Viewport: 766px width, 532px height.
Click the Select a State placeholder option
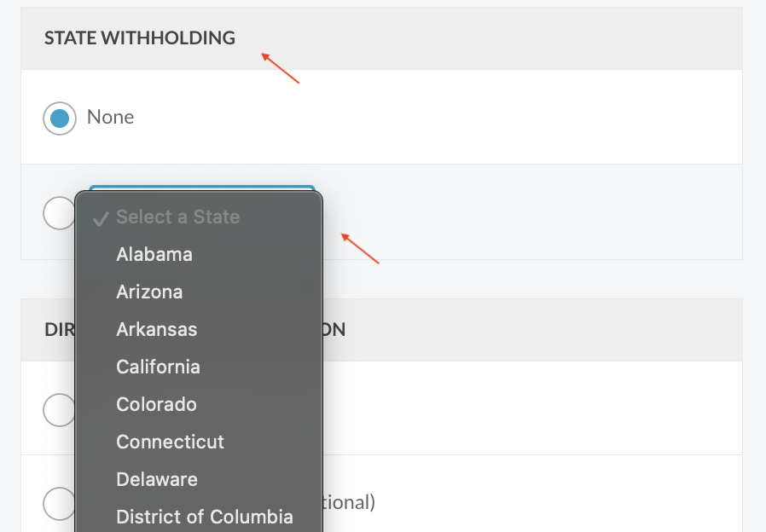(177, 217)
